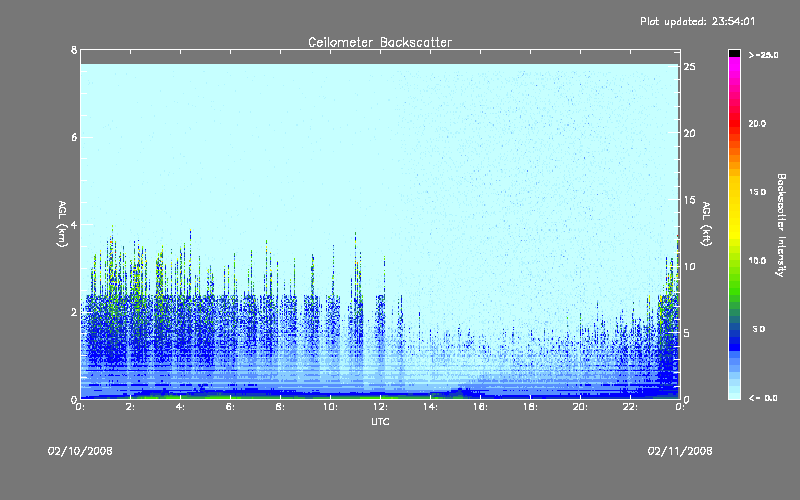Click the '20.0' colorbar tick label
The width and height of the screenshot is (800, 500).
click(x=757, y=123)
